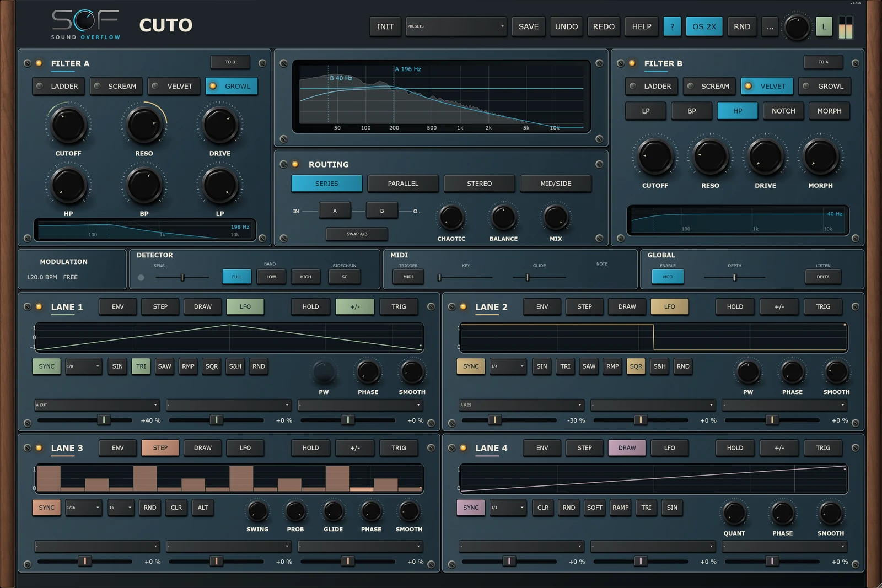Switch Lane 1 to DRAW mode
Viewport: 882px width, 588px height.
[203, 307]
